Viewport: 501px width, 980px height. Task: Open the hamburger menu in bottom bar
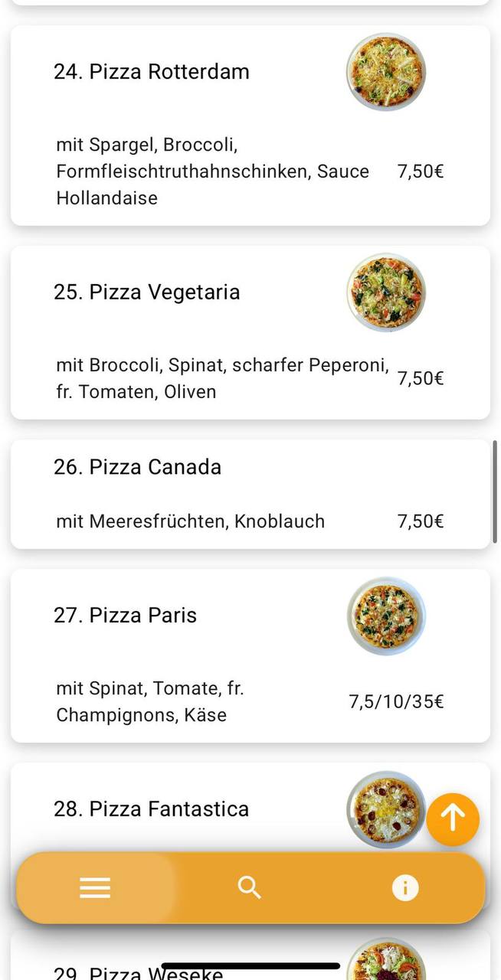tap(95, 888)
